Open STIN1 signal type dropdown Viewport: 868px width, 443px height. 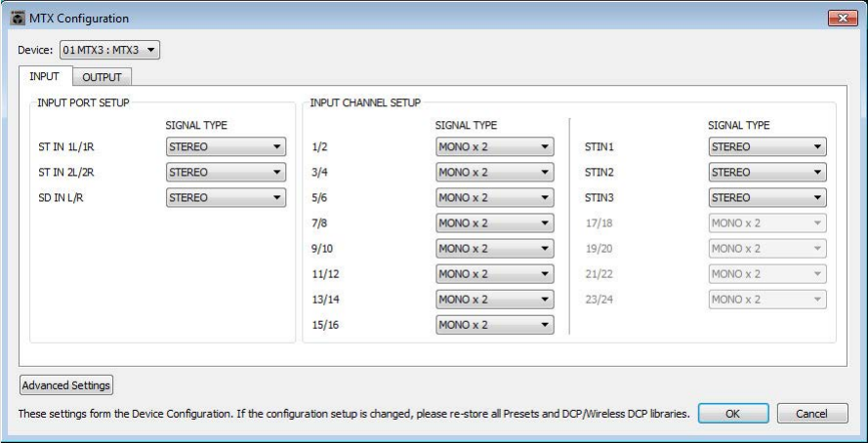coord(767,147)
